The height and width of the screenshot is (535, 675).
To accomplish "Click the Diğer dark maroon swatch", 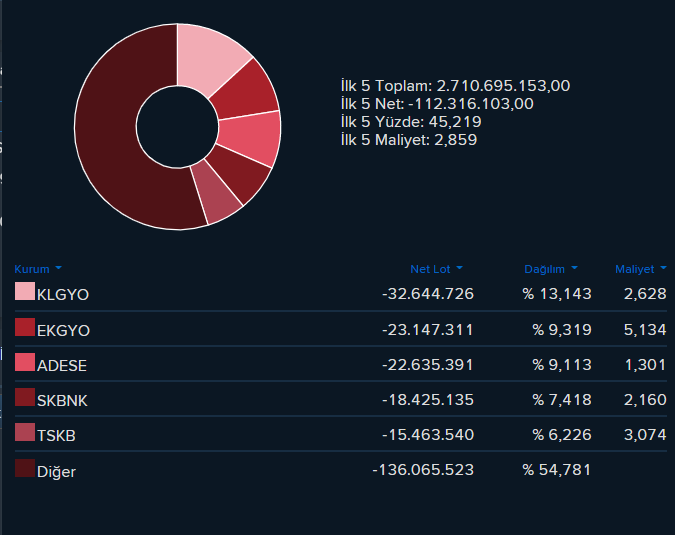I will point(25,468).
